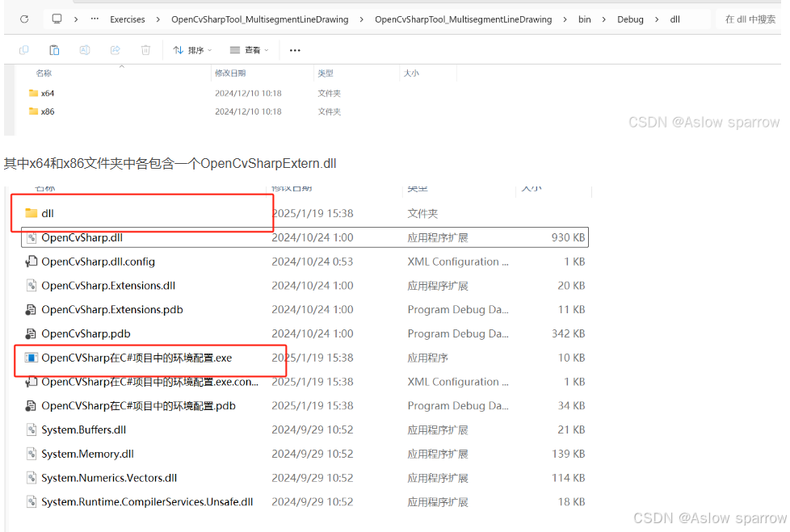Sort by 大小 column header in top window
This screenshot has height=532, width=790.
[411, 73]
